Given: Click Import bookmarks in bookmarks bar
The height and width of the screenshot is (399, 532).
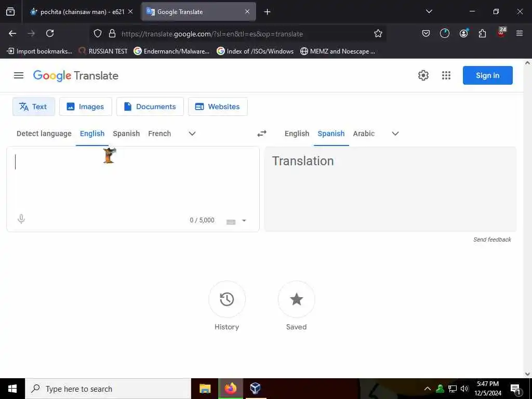Looking at the screenshot, I should coord(39,51).
